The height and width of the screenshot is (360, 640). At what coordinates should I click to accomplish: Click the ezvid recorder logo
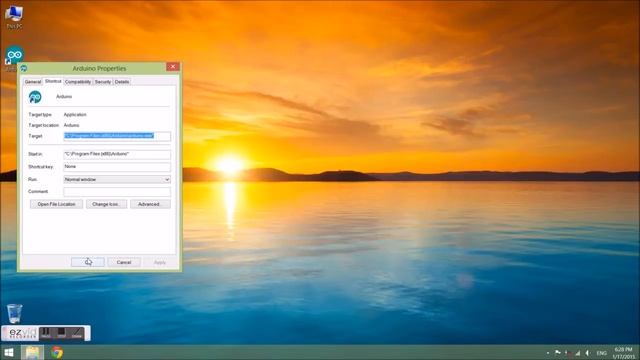point(21,333)
